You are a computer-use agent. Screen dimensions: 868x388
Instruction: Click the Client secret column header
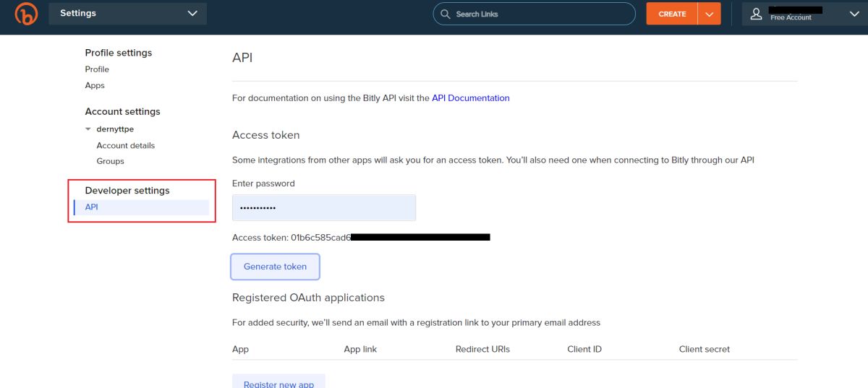tap(705, 349)
